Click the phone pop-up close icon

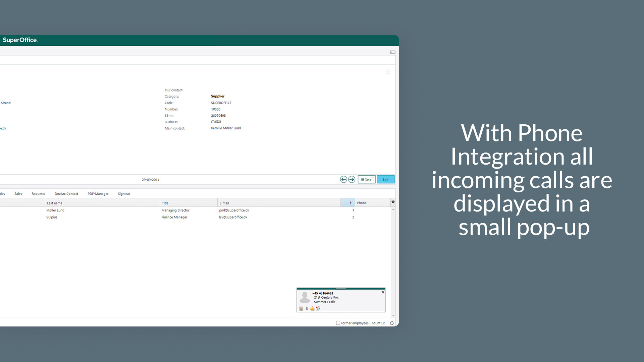coord(383,292)
